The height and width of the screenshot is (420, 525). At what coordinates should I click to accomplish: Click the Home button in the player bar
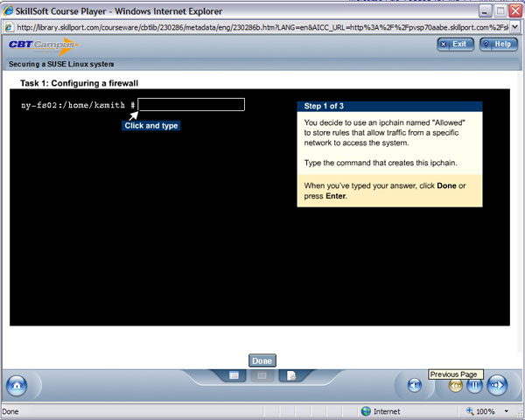click(17, 384)
